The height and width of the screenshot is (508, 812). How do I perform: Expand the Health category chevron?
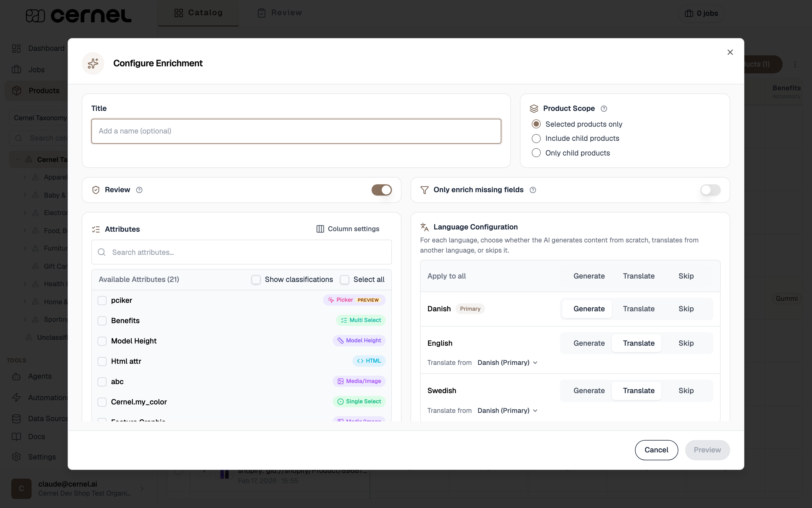tap(25, 284)
